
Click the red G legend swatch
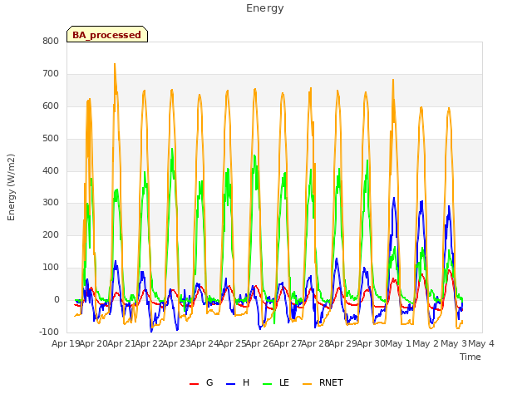point(194,384)
